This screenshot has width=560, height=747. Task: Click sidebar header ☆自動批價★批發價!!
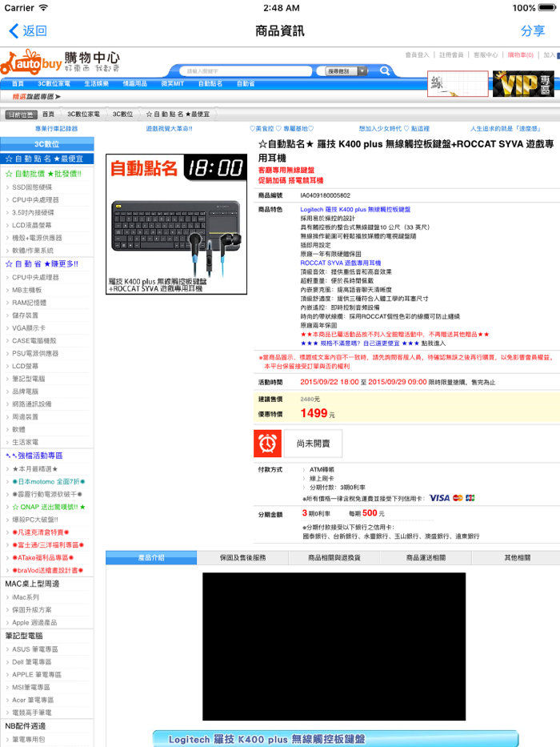[x=43, y=174]
